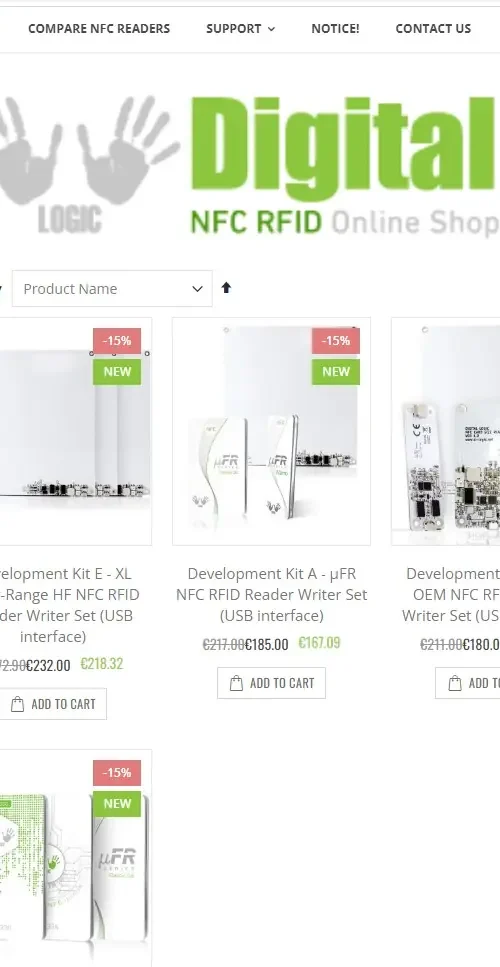The height and width of the screenshot is (967, 500).
Task: Click the -15% discount badge on Development Kit A
Action: point(335,340)
